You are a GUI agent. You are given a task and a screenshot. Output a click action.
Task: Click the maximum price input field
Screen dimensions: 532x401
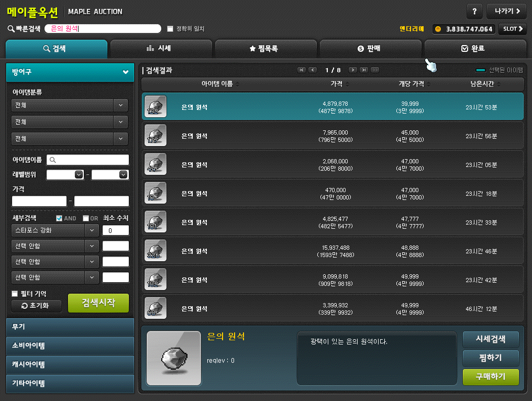click(102, 201)
